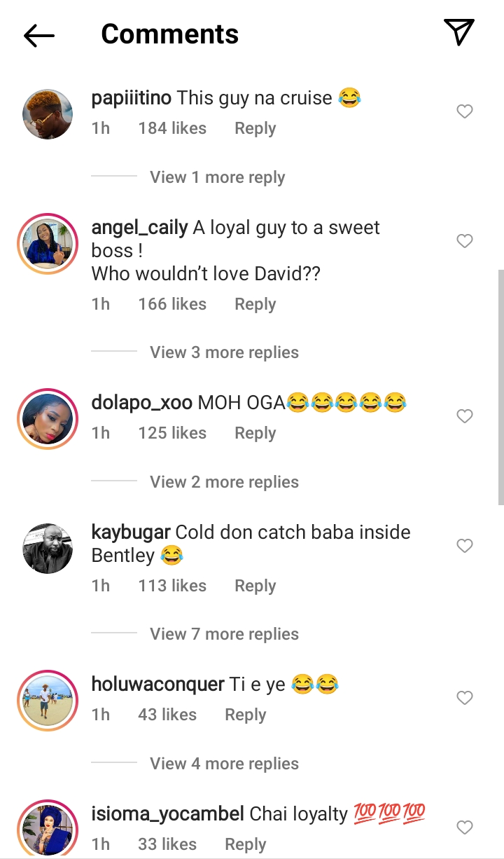
Task: Reply to papiiitino's comment
Action: 255,128
